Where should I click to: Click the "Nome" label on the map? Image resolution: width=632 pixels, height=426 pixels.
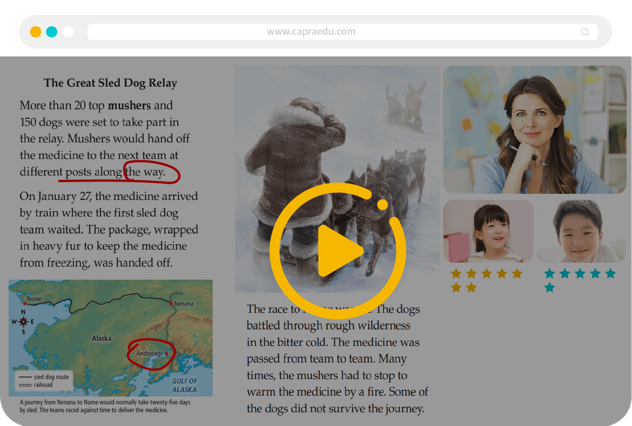click(x=34, y=299)
